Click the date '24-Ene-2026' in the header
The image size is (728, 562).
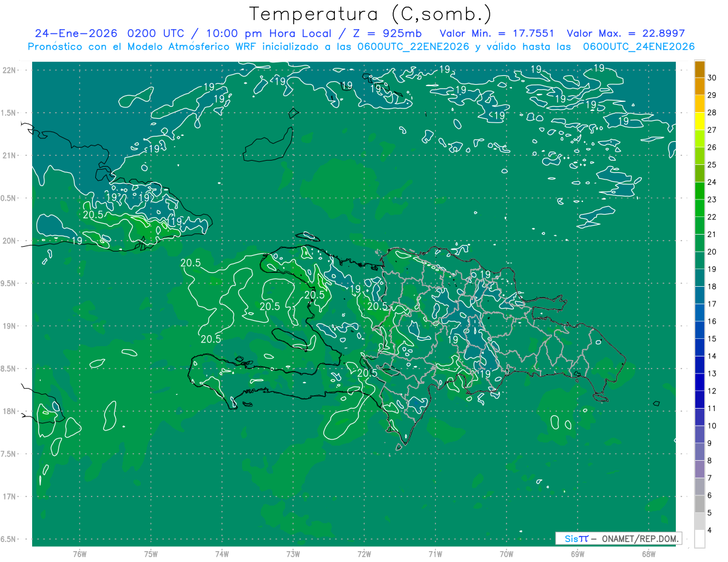pyautogui.click(x=76, y=33)
